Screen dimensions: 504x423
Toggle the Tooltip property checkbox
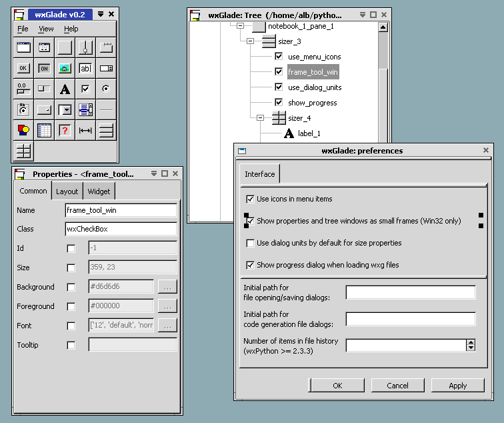point(71,345)
